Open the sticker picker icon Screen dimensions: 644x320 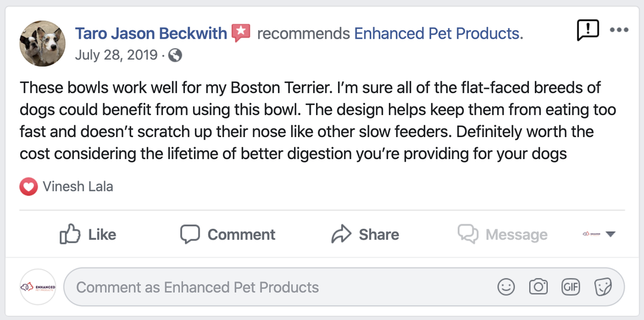[603, 287]
